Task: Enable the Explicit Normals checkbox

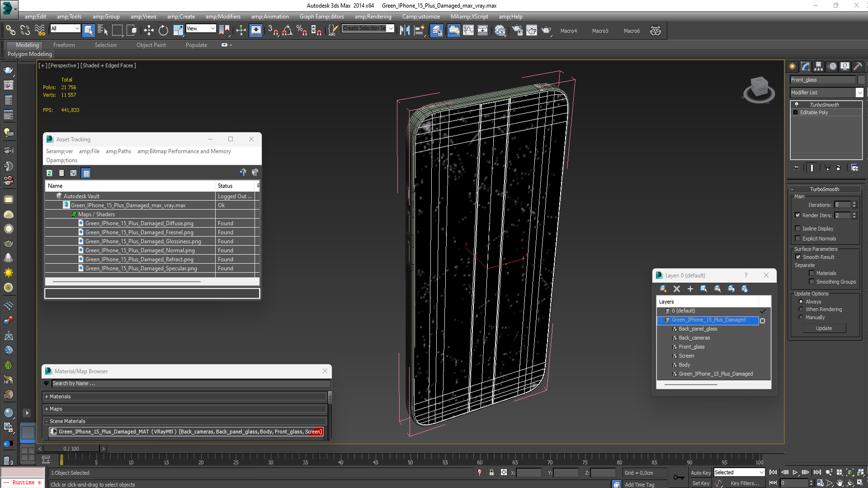Action: pos(797,238)
